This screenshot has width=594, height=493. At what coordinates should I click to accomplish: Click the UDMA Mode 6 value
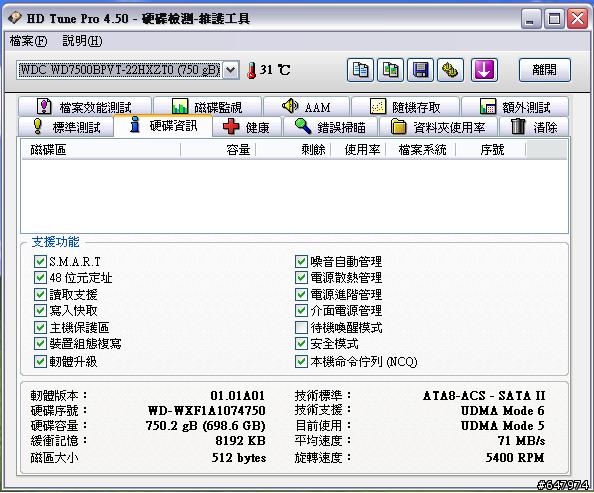[x=503, y=410]
